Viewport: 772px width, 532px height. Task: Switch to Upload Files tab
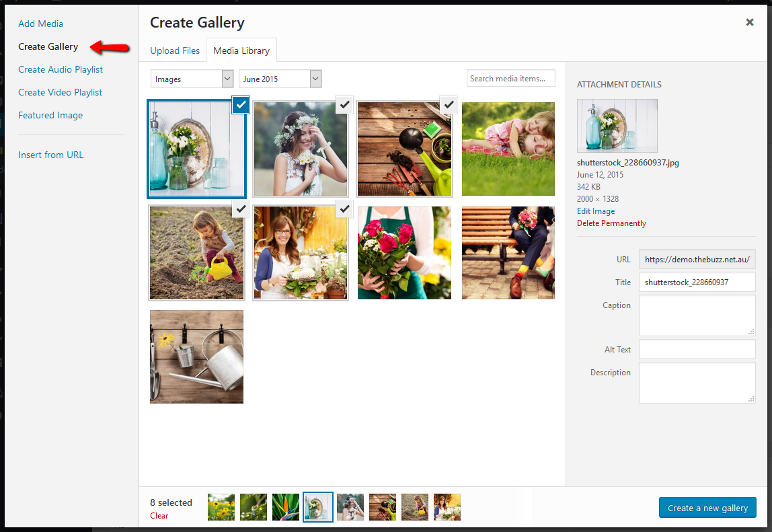point(175,50)
